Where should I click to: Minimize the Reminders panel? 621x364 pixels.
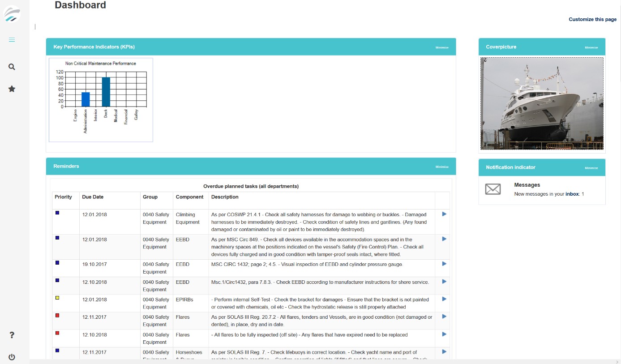pyautogui.click(x=442, y=167)
